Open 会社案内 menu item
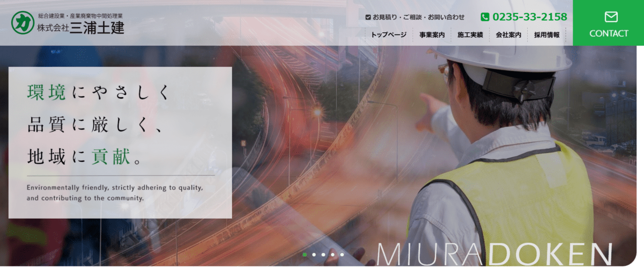 [508, 35]
